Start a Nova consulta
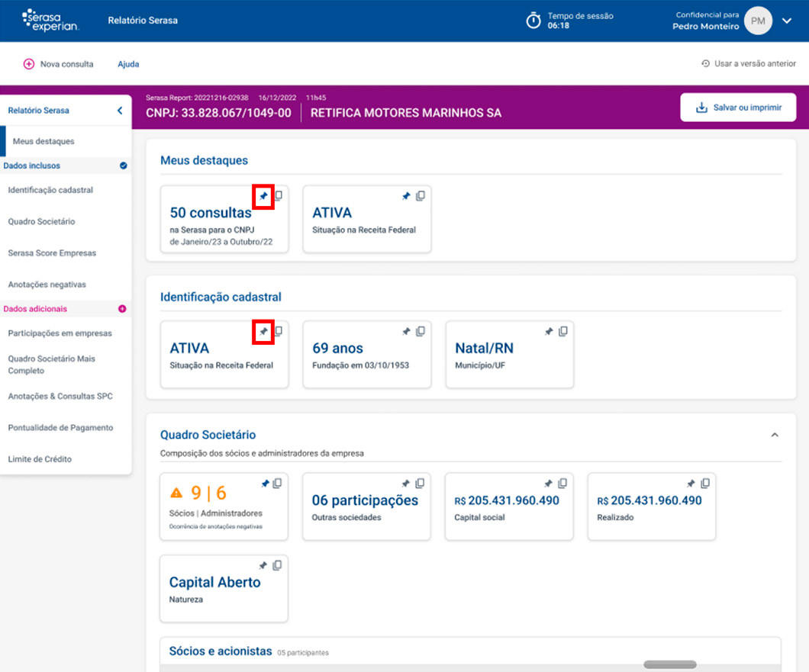This screenshot has width=809, height=672. click(58, 64)
